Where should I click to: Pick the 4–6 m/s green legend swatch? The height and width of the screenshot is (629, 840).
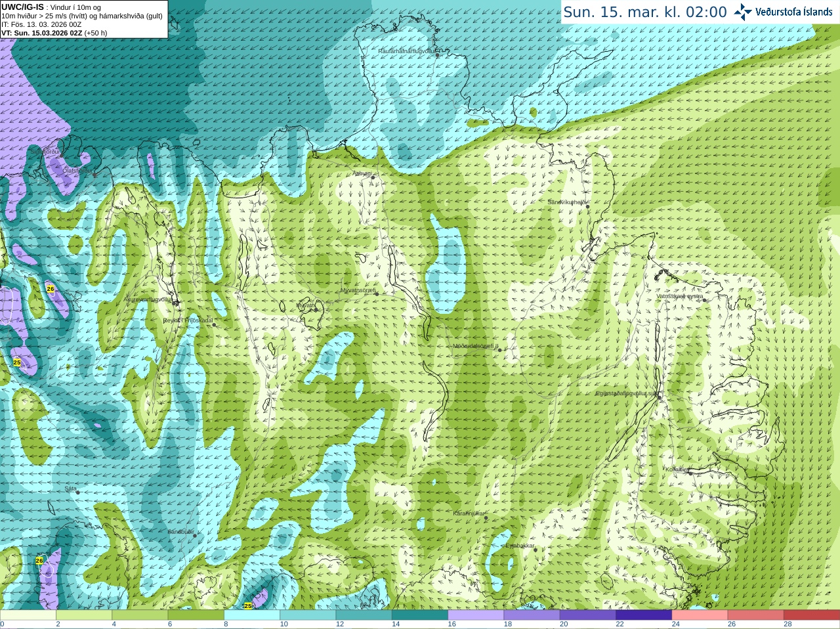(140, 615)
